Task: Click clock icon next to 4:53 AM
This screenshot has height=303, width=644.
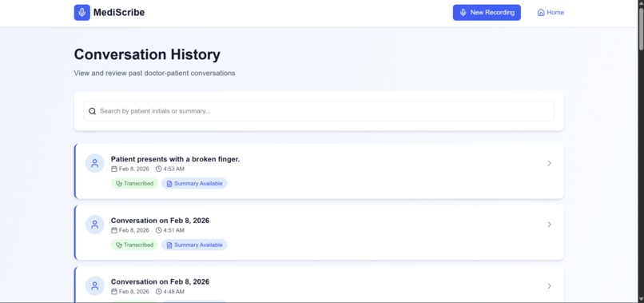Action: 158,169
